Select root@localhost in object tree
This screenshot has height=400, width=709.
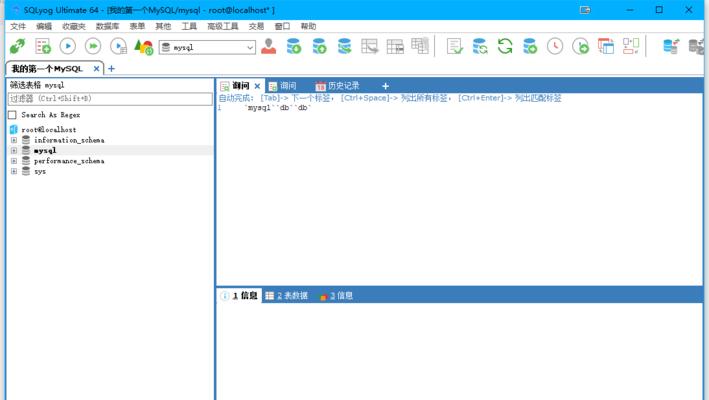click(48, 130)
